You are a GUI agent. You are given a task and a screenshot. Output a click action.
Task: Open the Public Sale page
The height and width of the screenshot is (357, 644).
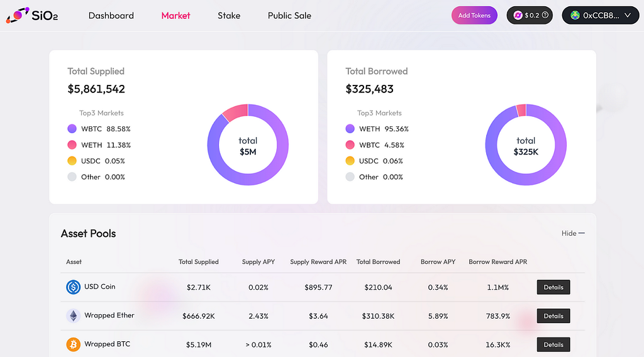pyautogui.click(x=289, y=16)
